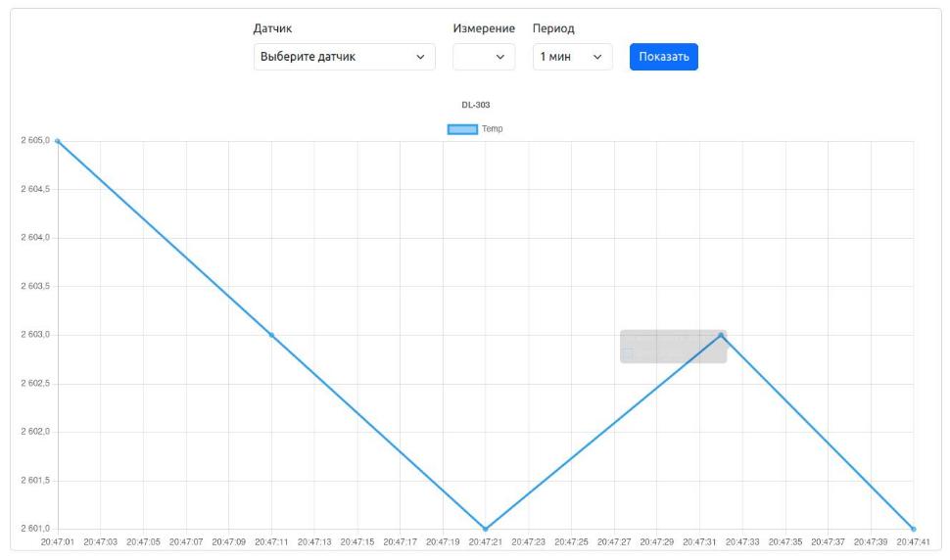
Task: Click the 20:47:01 time axis label
Action: coord(58,540)
